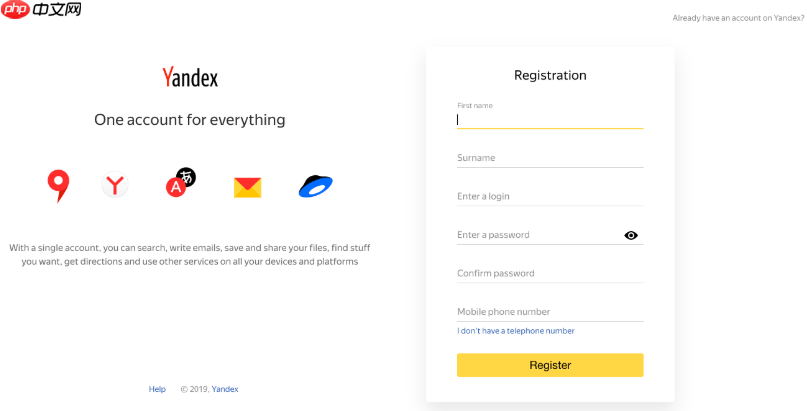The width and height of the screenshot is (807, 411).
Task: Focus the First name field
Action: click(x=549, y=119)
